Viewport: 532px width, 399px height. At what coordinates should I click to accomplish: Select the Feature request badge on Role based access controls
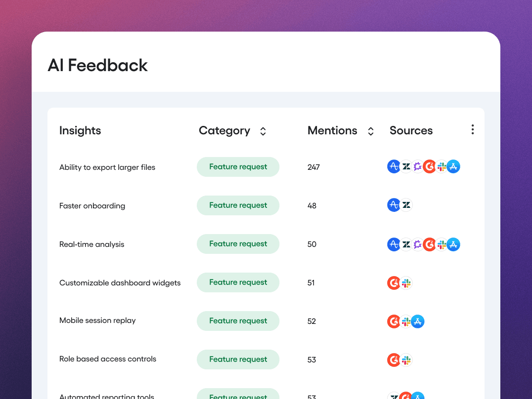(x=238, y=359)
